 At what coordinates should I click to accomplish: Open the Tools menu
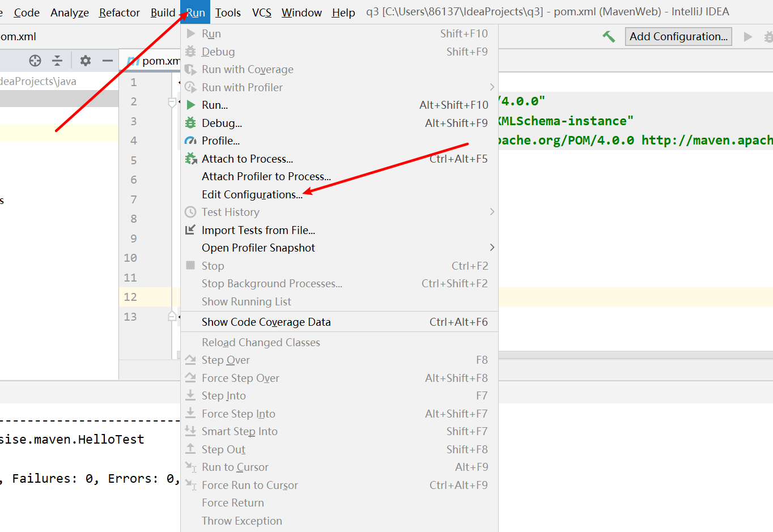click(x=228, y=12)
